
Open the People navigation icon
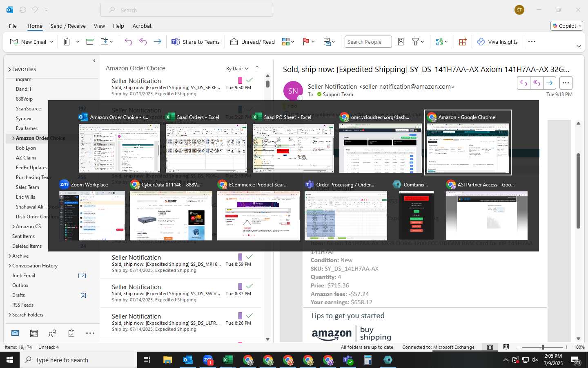(52, 333)
